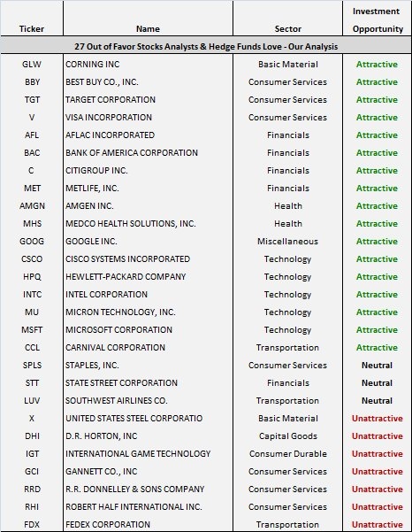Click the GLW ticker cell
Image resolution: width=412 pixels, height=532 pixels.
pyautogui.click(x=32, y=65)
